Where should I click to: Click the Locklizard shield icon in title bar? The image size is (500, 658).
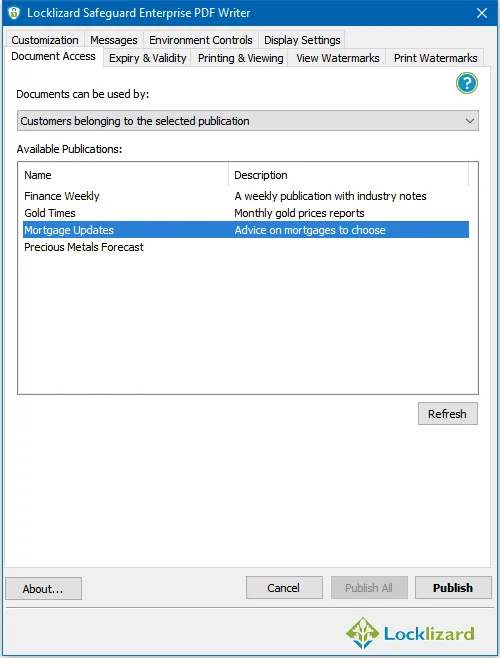pyautogui.click(x=14, y=13)
